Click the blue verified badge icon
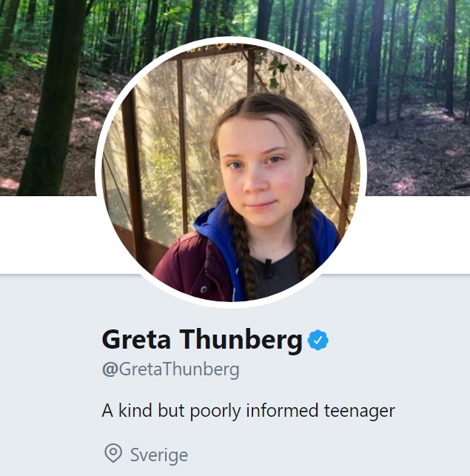This screenshot has height=476, width=470. [x=318, y=340]
